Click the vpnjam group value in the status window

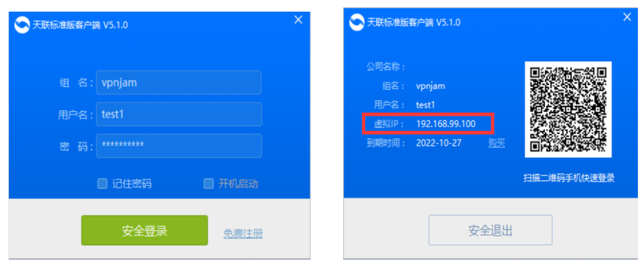pyautogui.click(x=430, y=86)
